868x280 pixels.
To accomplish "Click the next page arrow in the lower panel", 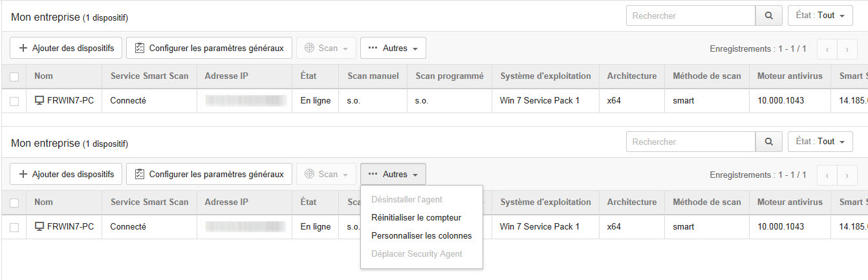I will 847,175.
